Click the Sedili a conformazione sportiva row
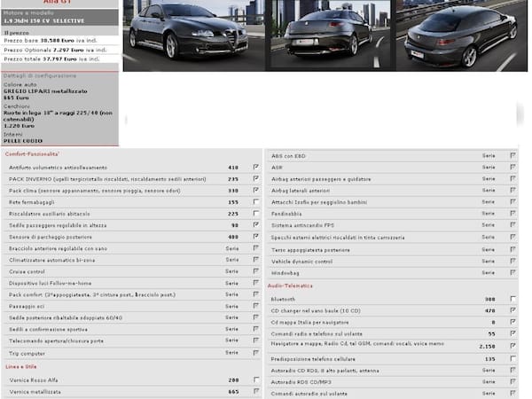 tap(131, 329)
